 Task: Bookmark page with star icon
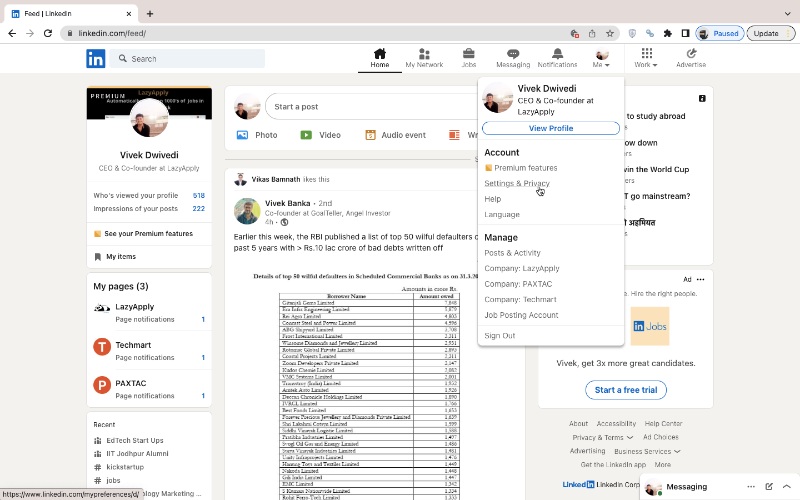point(610,34)
